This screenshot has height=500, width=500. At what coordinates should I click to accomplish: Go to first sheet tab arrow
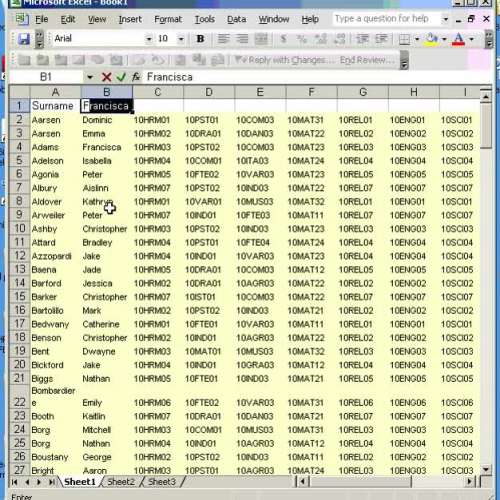click(x=14, y=482)
